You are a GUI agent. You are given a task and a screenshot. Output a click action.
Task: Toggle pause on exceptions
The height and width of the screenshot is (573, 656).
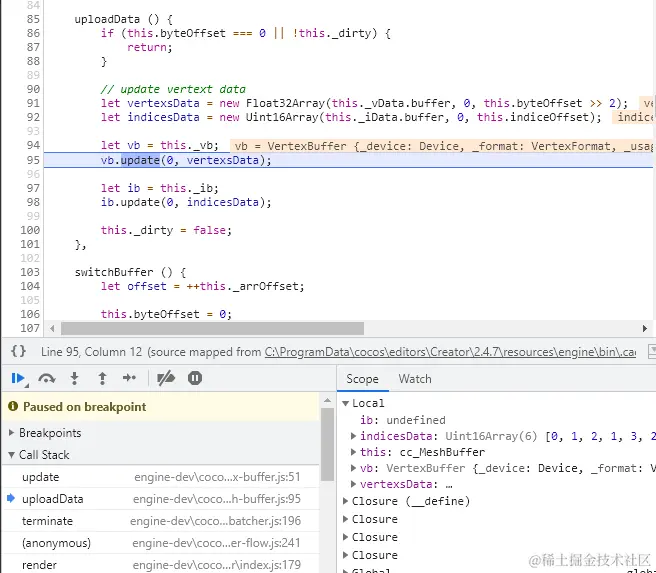(195, 378)
